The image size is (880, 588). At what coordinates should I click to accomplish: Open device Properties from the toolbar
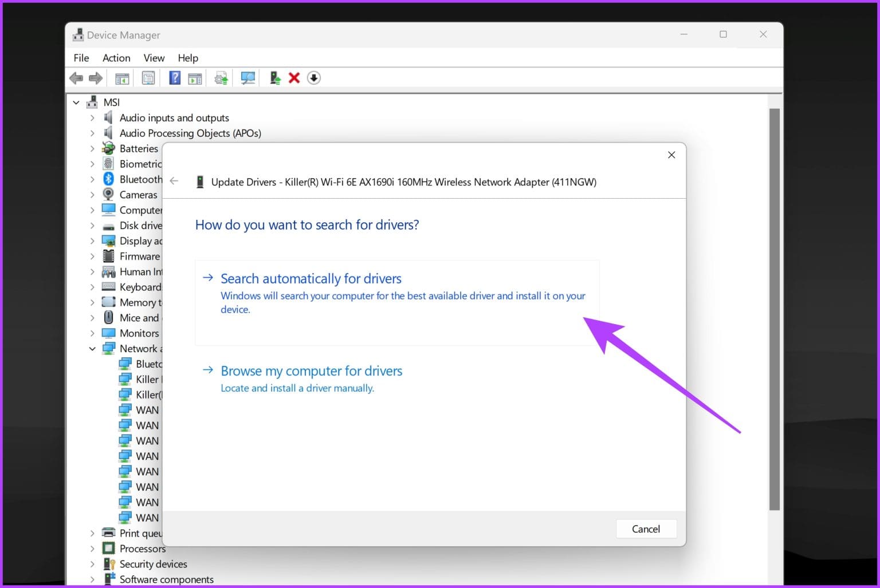(x=148, y=78)
